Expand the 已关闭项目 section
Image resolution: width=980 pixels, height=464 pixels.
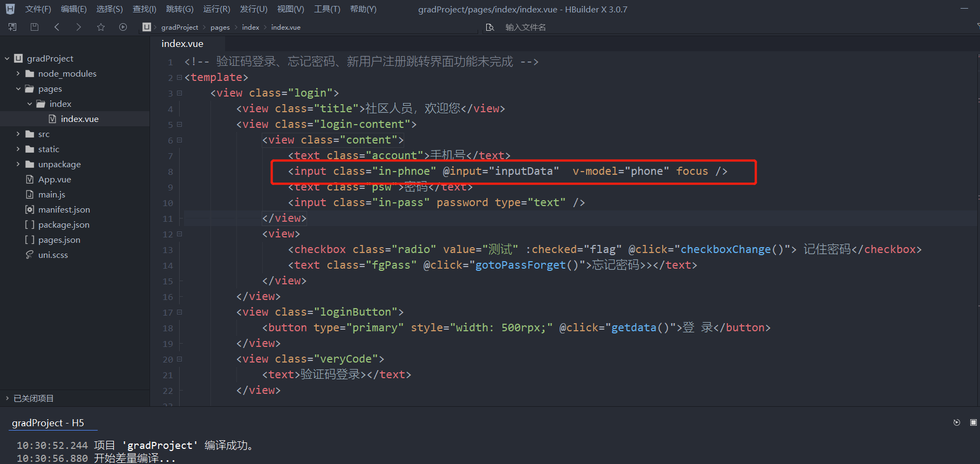pyautogui.click(x=7, y=398)
